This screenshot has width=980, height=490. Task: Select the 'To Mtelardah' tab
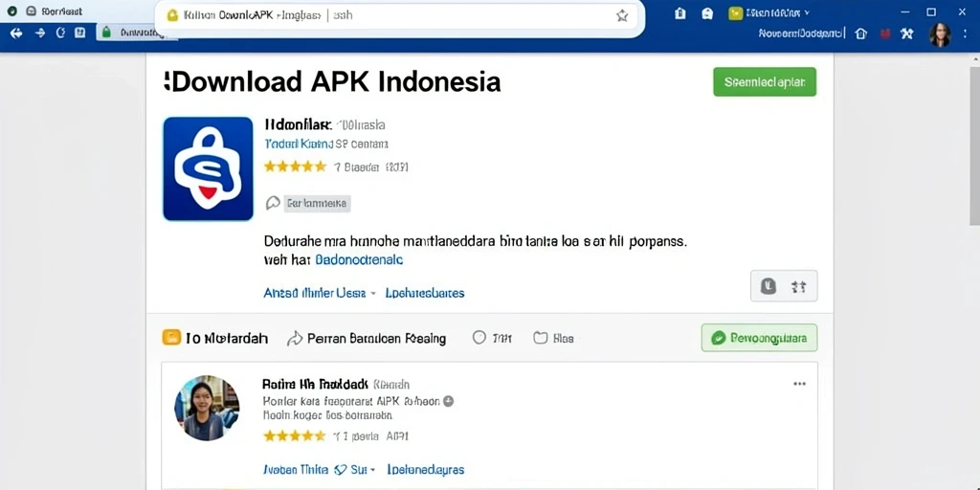click(x=227, y=339)
